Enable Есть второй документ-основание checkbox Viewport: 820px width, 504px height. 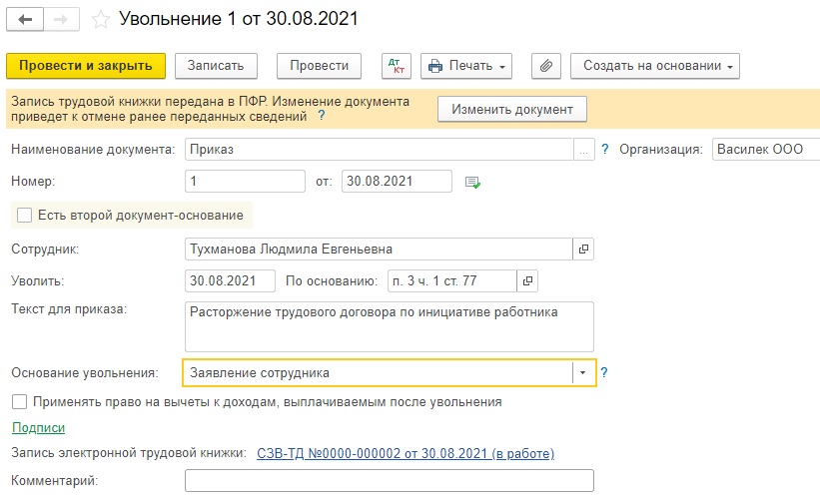(25, 215)
